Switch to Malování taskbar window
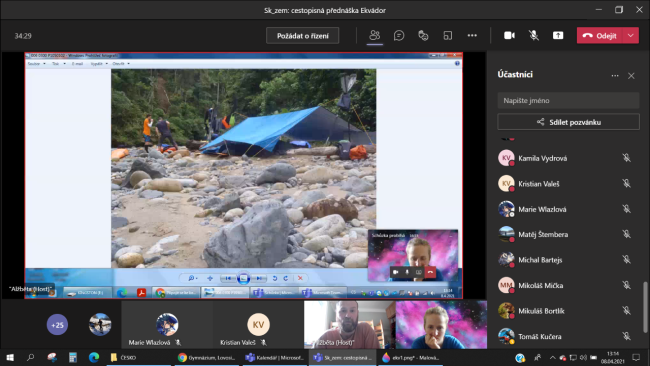 (x=411, y=357)
